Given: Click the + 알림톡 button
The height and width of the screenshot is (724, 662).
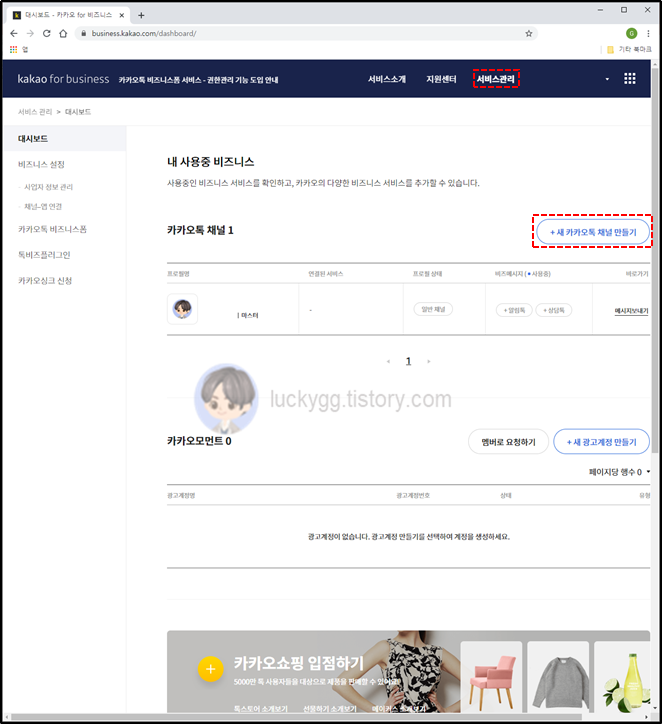Looking at the screenshot, I should [514, 310].
